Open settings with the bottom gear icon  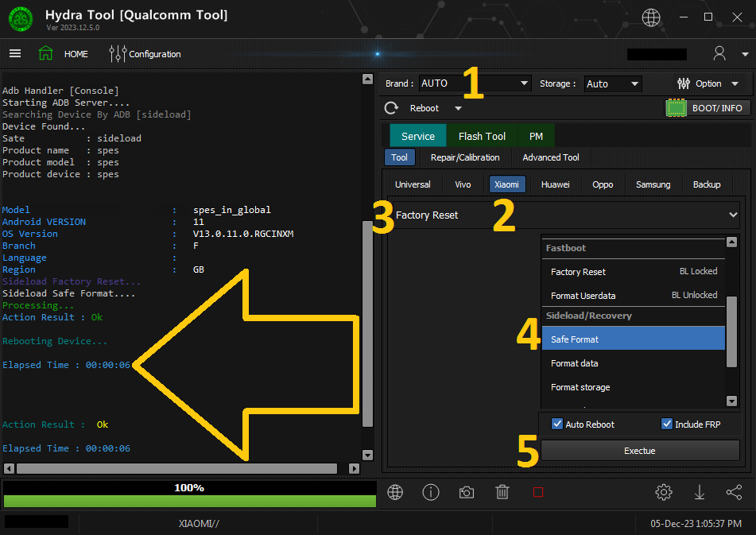[x=663, y=492]
